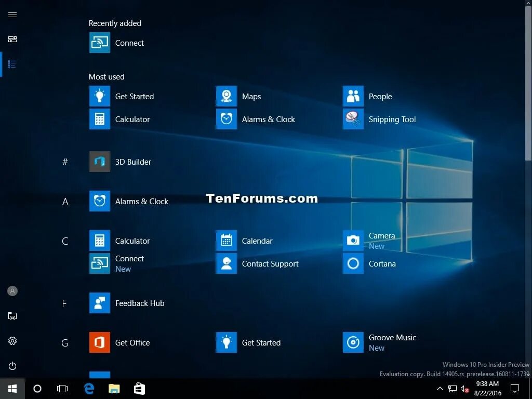
Task: Launch the Camera app icon
Action: click(x=353, y=241)
